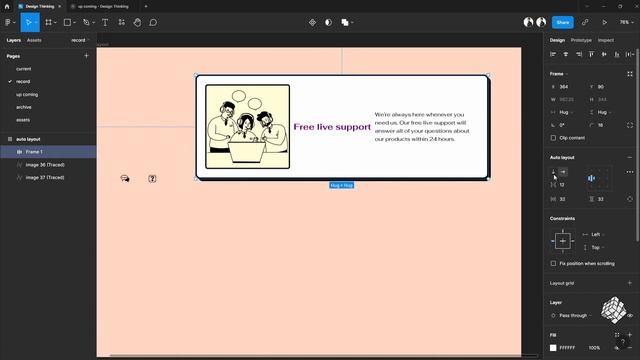Image resolution: width=640 pixels, height=360 pixels.
Task: Click the X position field 364
Action: (x=564, y=87)
